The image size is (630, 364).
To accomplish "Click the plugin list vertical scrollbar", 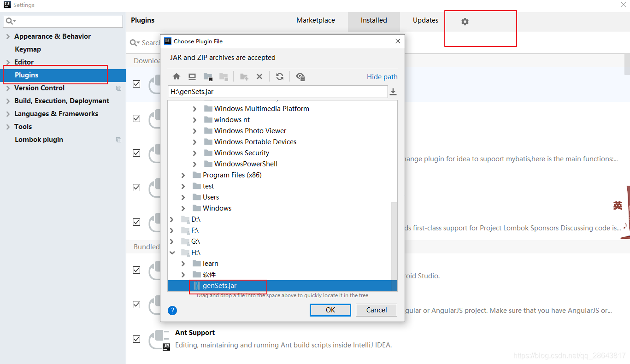I will click(627, 65).
